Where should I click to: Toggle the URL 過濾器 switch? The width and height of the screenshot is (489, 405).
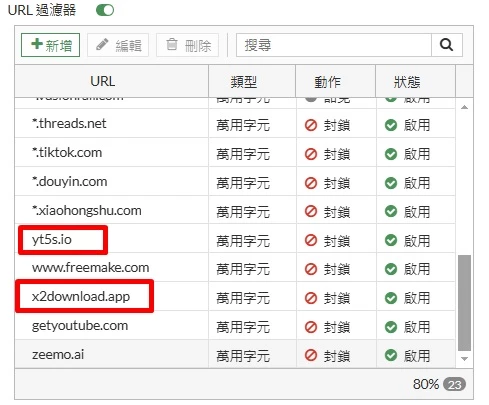(x=105, y=10)
